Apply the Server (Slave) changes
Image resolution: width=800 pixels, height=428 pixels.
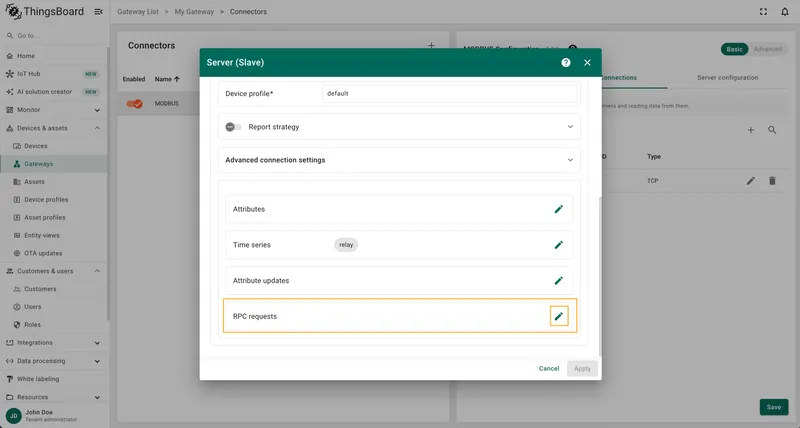click(x=582, y=368)
